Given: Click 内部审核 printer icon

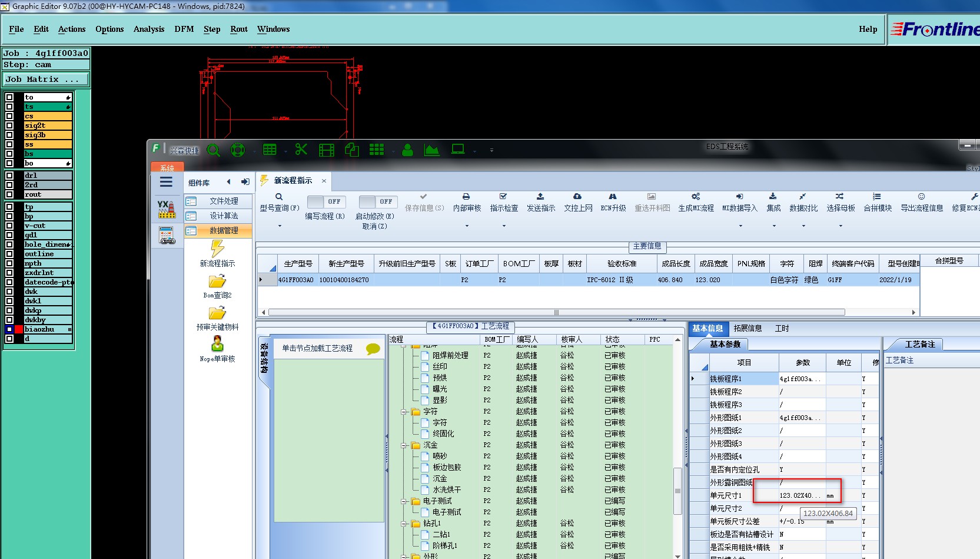Looking at the screenshot, I should point(466,196).
